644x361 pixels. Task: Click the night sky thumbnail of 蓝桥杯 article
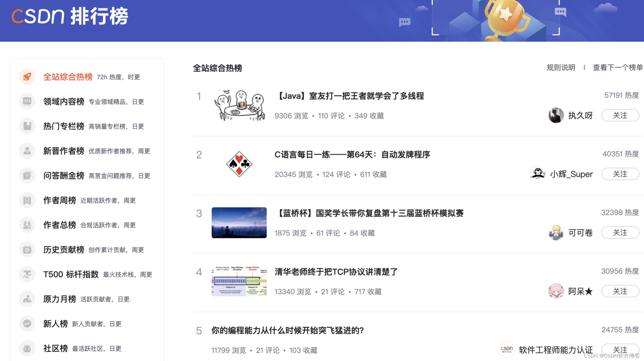pyautogui.click(x=239, y=223)
